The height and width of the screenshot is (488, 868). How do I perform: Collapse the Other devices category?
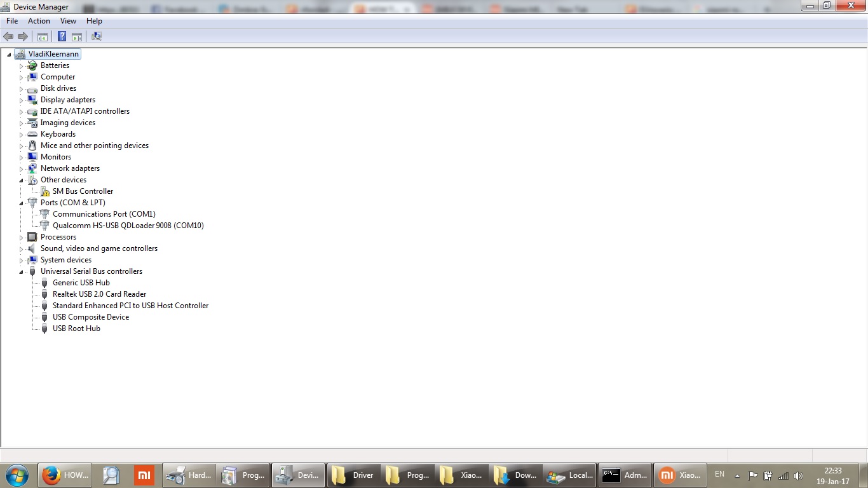[x=21, y=180]
